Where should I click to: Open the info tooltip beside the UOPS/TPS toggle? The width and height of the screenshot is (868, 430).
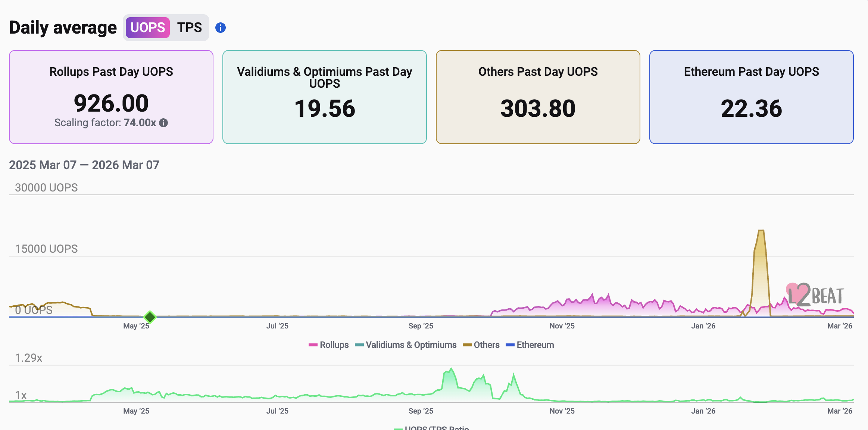(x=220, y=27)
